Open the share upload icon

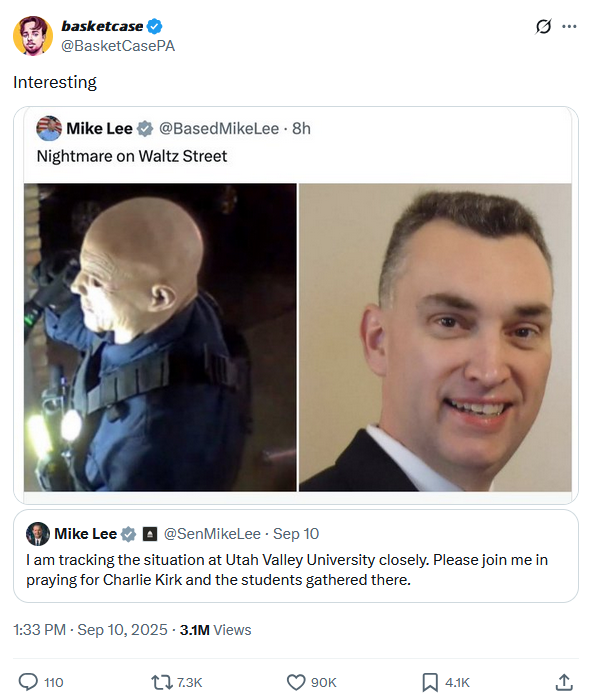click(564, 682)
